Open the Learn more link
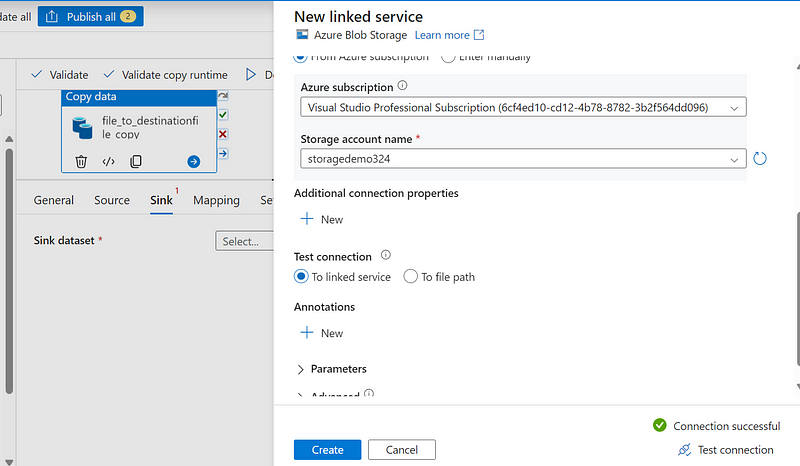The image size is (800, 466). [442, 35]
